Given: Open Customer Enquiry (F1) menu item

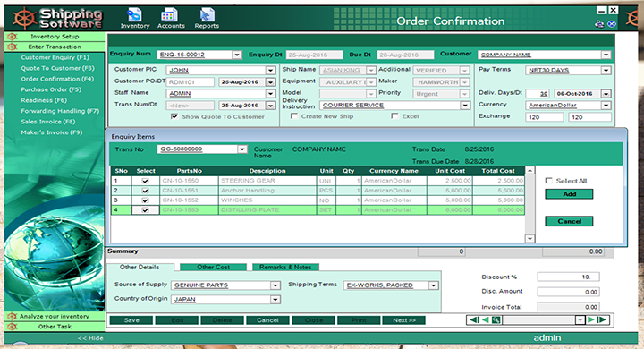Looking at the screenshot, I should (55, 57).
